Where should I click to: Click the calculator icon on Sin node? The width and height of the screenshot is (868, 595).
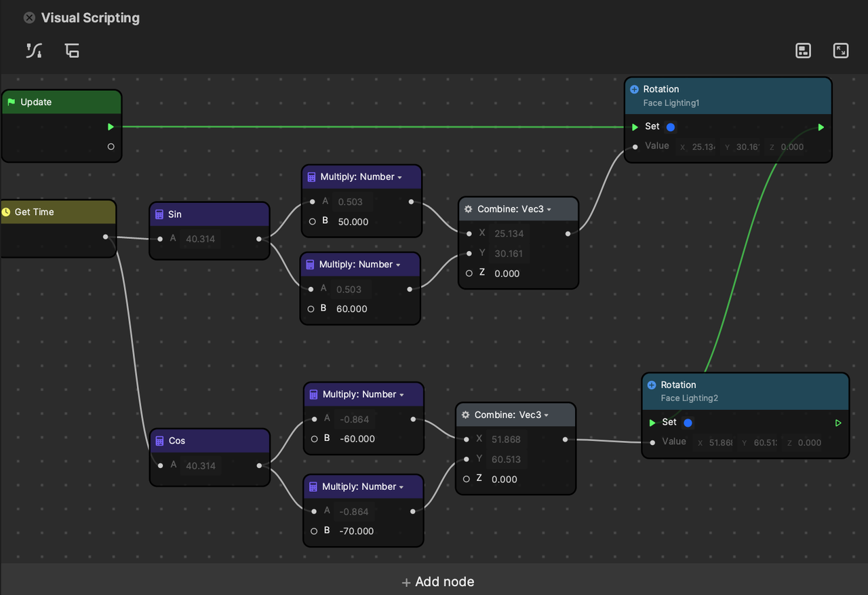point(159,214)
